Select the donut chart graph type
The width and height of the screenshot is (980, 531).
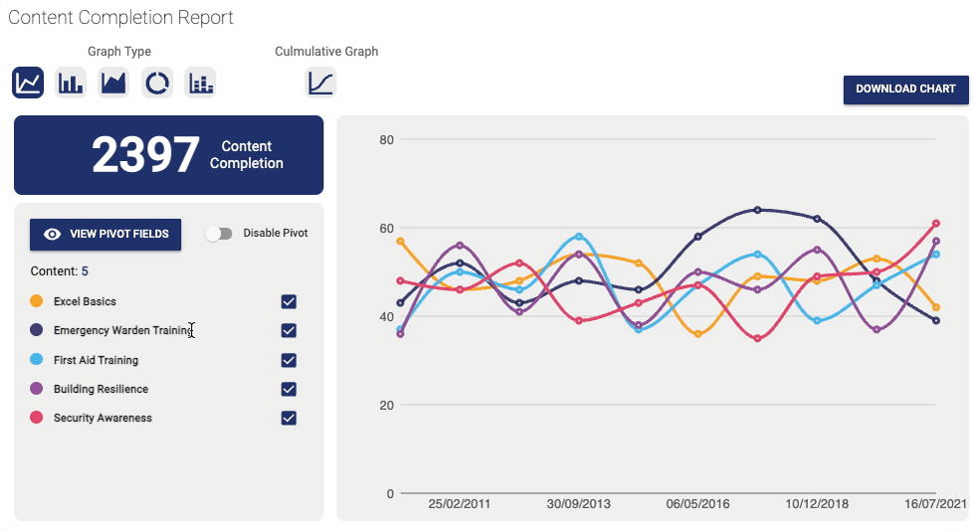[157, 83]
